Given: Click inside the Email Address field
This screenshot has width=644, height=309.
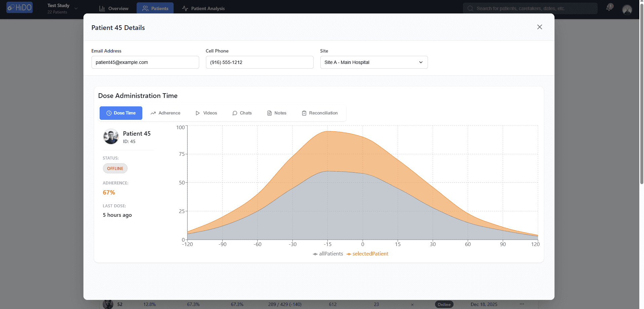Looking at the screenshot, I should click(145, 62).
